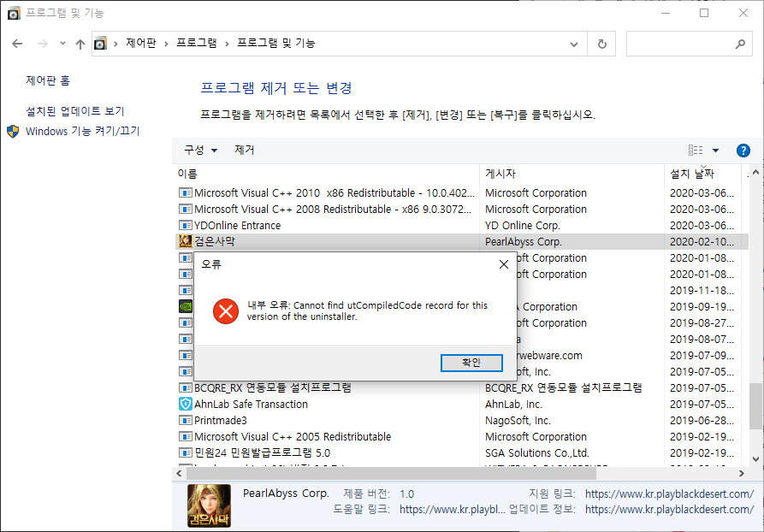Open Windows 기능 켜기/끄기 link
This screenshot has height=532, width=764.
pyautogui.click(x=82, y=131)
